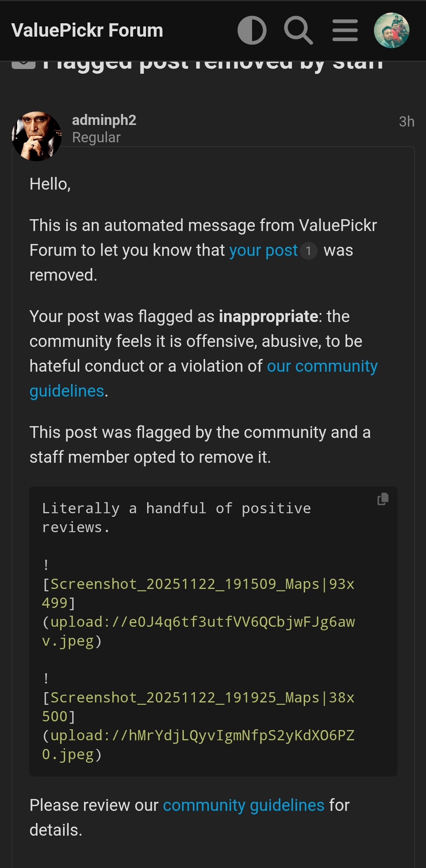
Task: Open the forum search icon
Action: coord(298,30)
